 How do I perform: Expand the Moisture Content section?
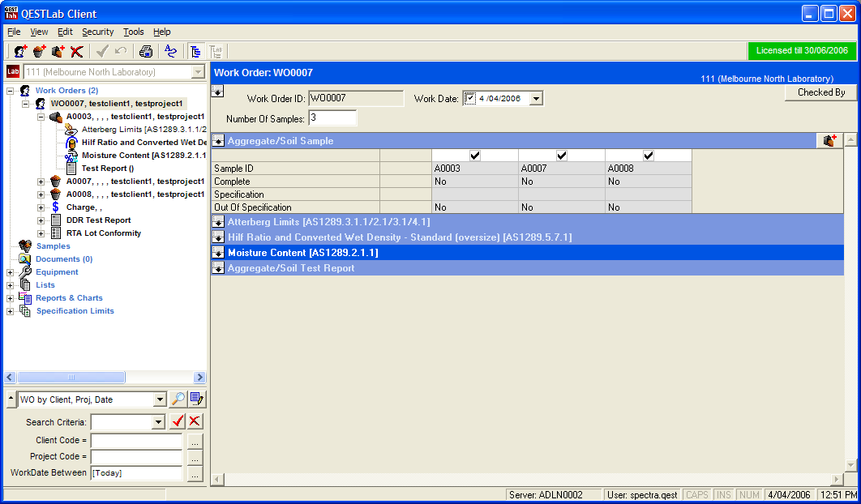tap(218, 253)
